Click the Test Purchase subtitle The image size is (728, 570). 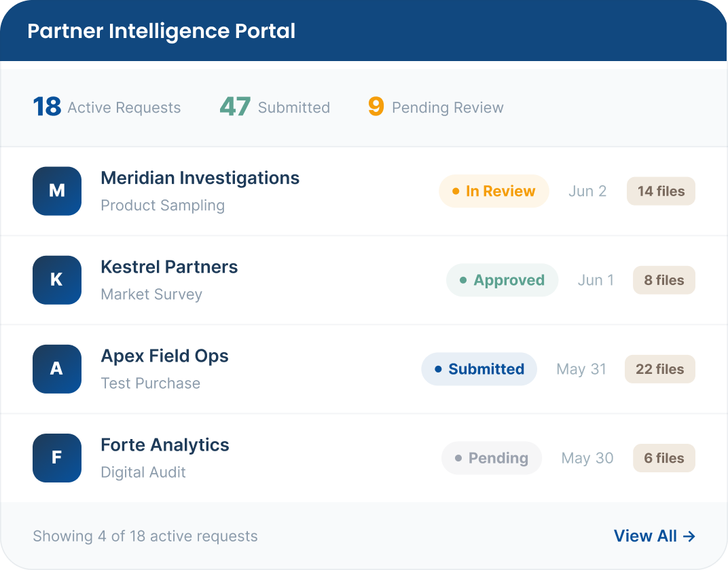pyautogui.click(x=151, y=383)
